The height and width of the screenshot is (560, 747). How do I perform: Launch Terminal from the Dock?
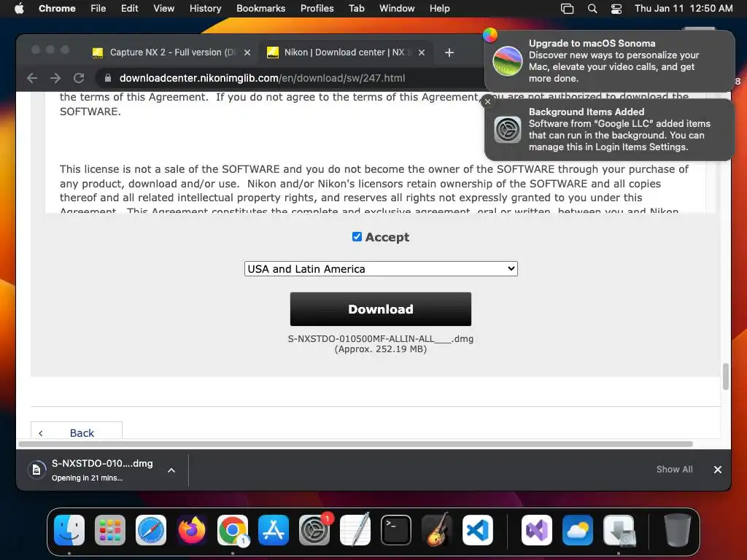click(x=396, y=530)
